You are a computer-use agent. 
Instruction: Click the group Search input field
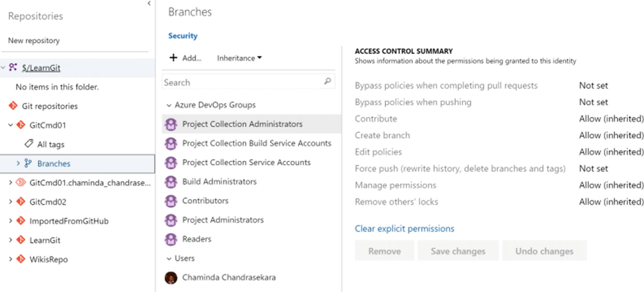coord(243,82)
